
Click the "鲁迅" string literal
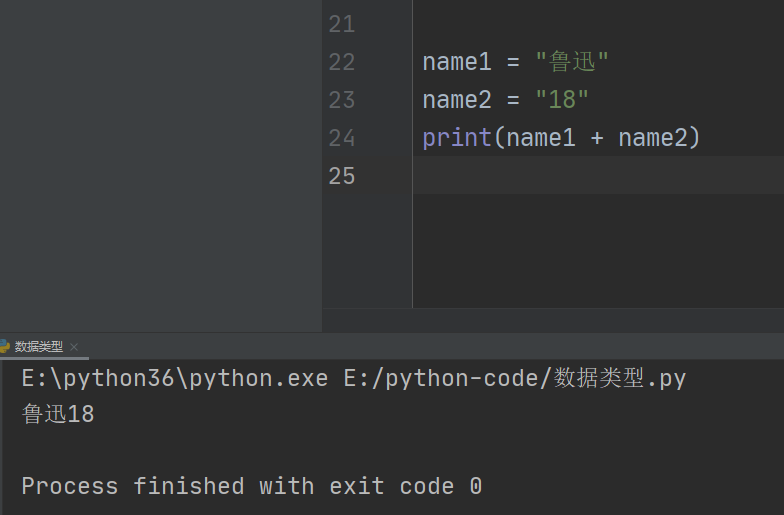point(572,62)
